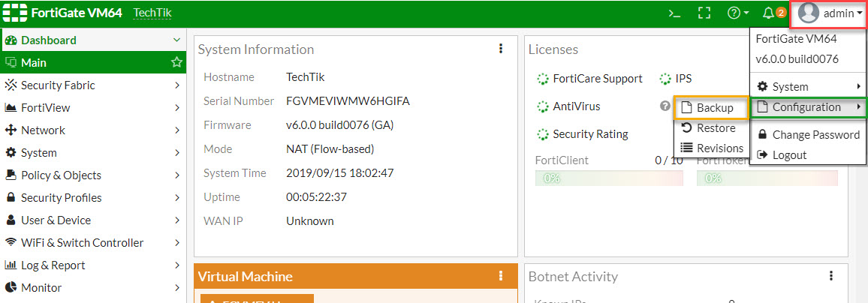868x303 pixels.
Task: Open the Monitor menu
Action: click(93, 287)
